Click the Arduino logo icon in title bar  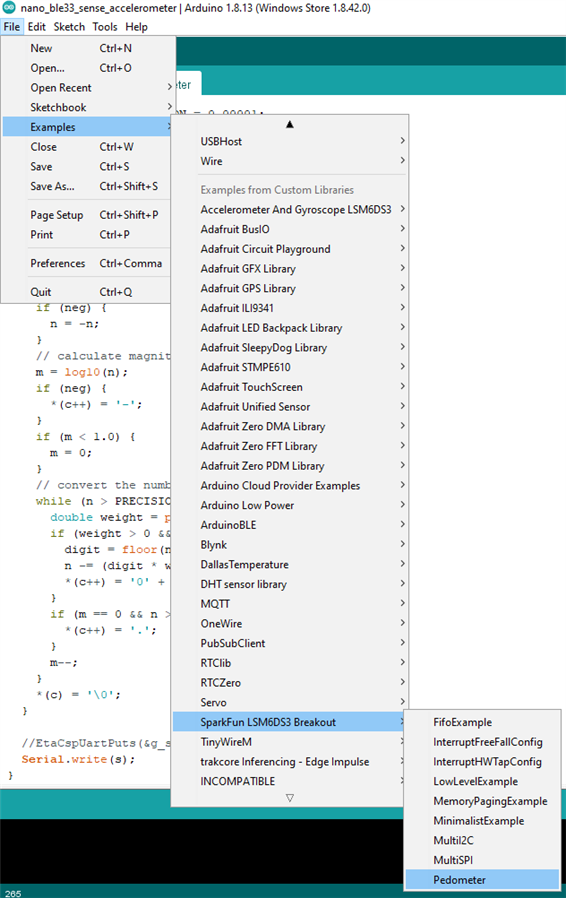[9, 7]
